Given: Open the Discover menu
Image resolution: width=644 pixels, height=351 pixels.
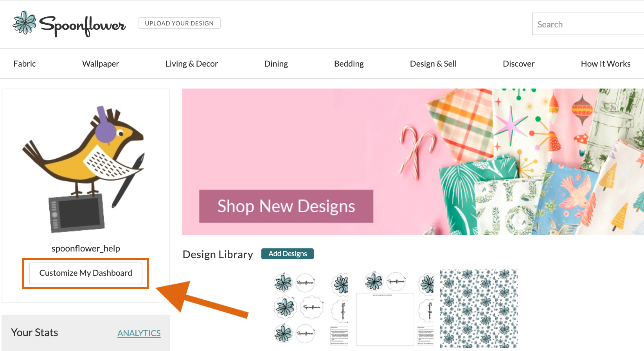Looking at the screenshot, I should point(519,63).
